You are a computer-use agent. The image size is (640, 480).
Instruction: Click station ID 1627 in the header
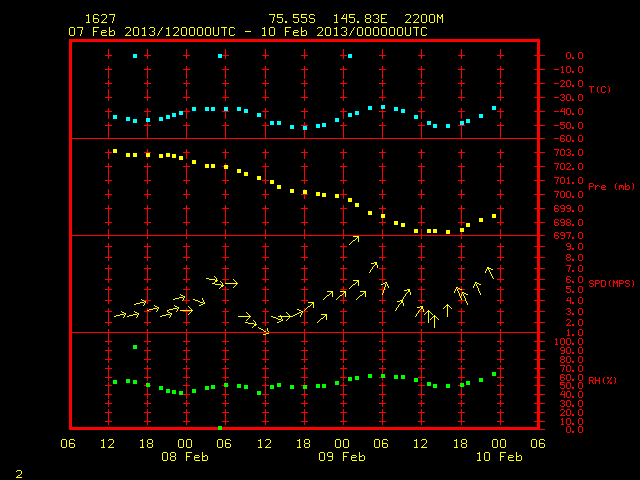pyautogui.click(x=100, y=19)
